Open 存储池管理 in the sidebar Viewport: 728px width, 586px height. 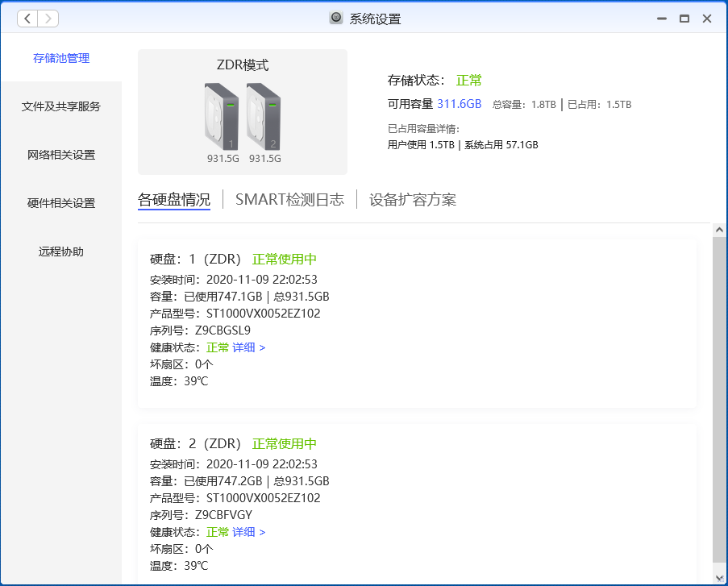pyautogui.click(x=61, y=58)
